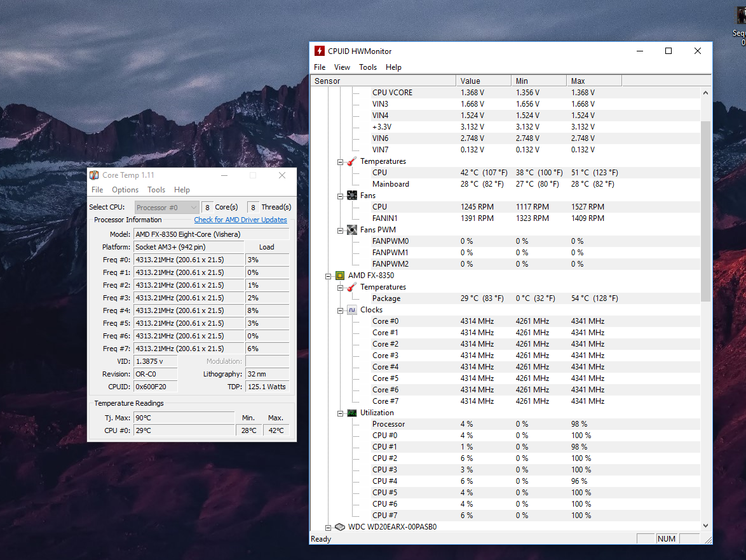The width and height of the screenshot is (746, 560).
Task: Click the HWMonitor scrollbar down arrow
Action: 705,525
